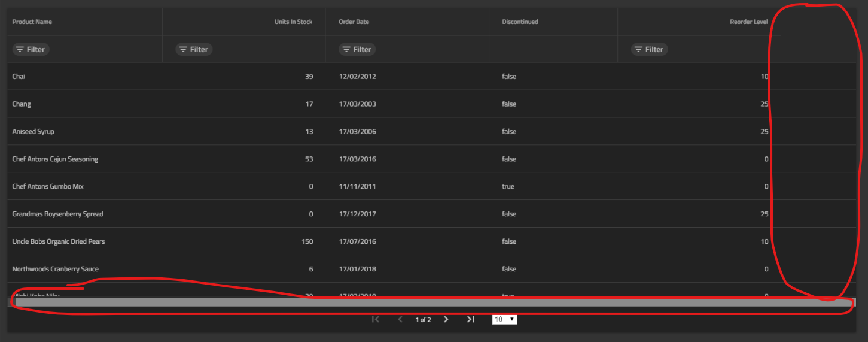Click order date 11/11/2011
868x342 pixels.
point(358,187)
